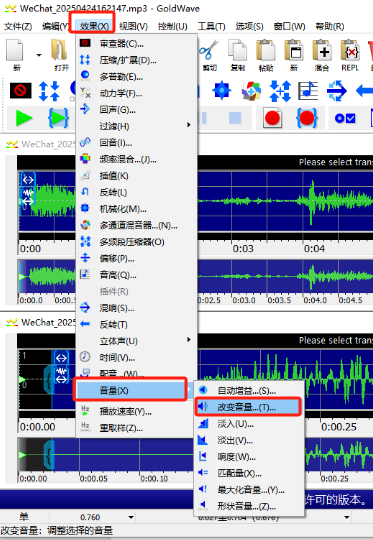The height and width of the screenshot is (540, 373).
Task: Click the multiband compressor toolbar icon
Action: pos(280,91)
